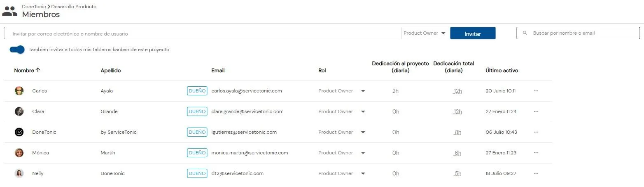Click Carlos's 12h total dedication value
The height and width of the screenshot is (187, 644).
click(x=457, y=91)
